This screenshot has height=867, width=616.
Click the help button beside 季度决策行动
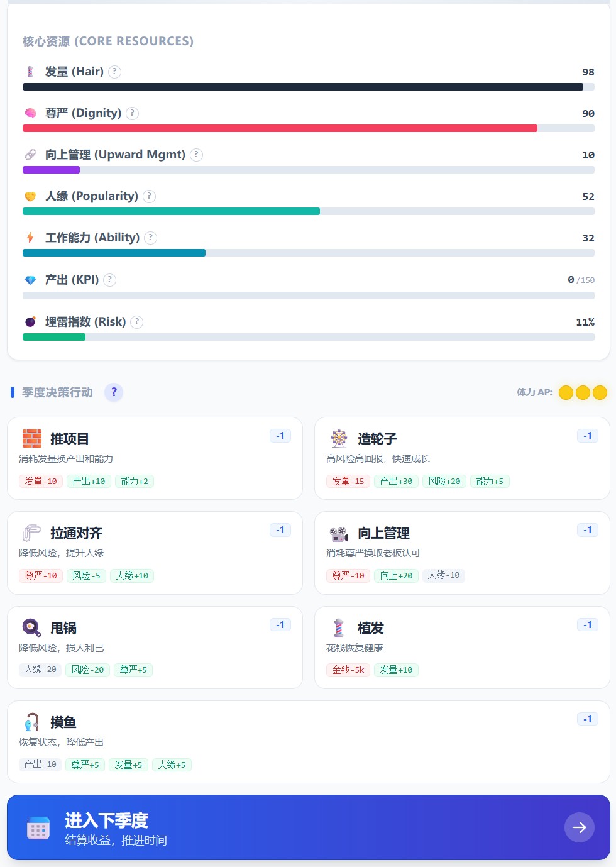114,392
